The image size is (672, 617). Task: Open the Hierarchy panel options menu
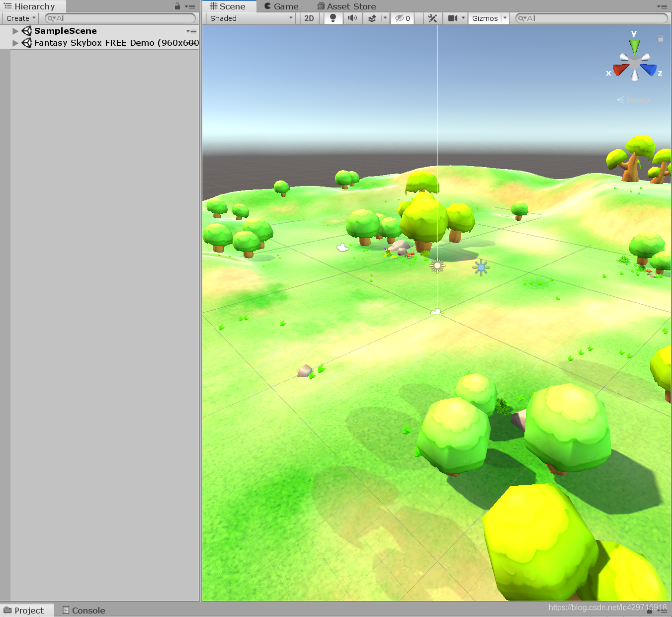click(x=190, y=6)
